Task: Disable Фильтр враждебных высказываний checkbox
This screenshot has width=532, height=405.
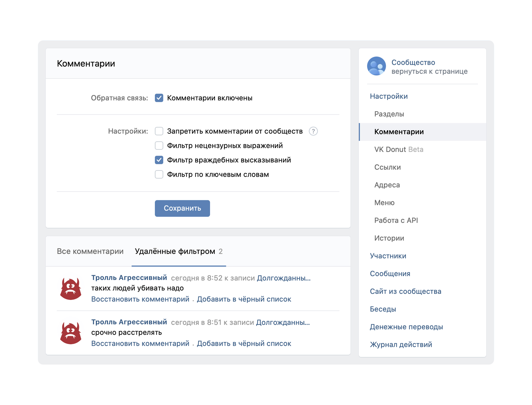Action: 159,160
